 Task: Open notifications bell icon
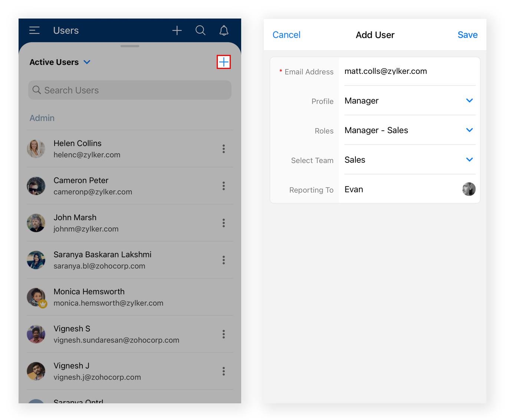tap(224, 30)
